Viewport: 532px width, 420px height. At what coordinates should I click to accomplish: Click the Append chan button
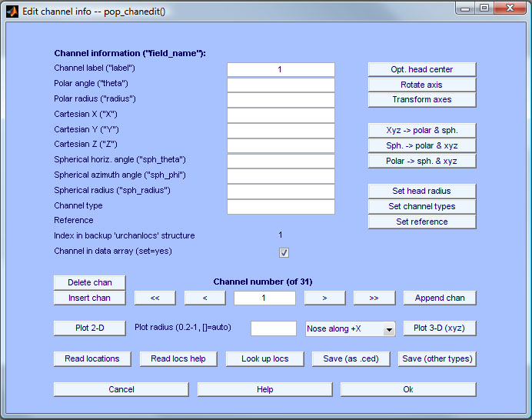tap(439, 298)
